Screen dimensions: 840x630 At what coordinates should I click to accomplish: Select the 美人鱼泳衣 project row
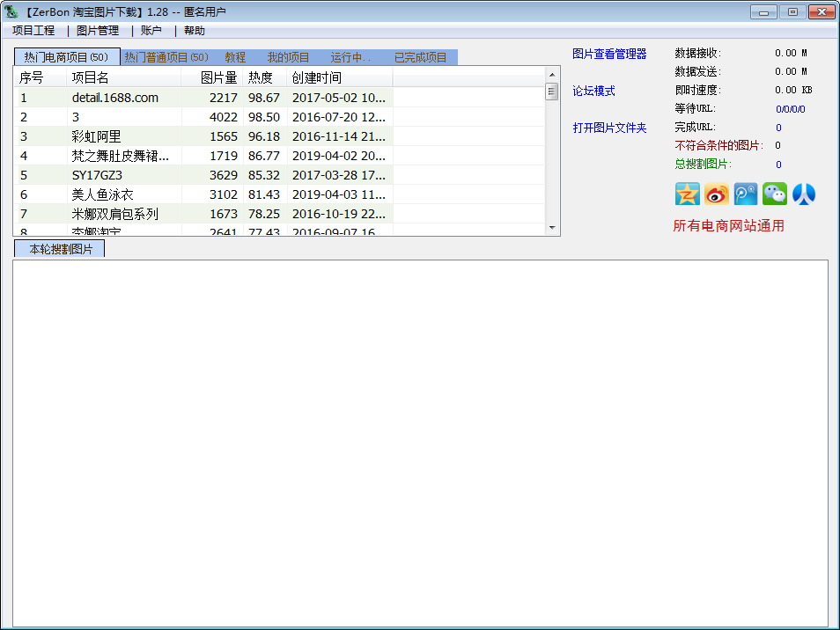(203, 194)
